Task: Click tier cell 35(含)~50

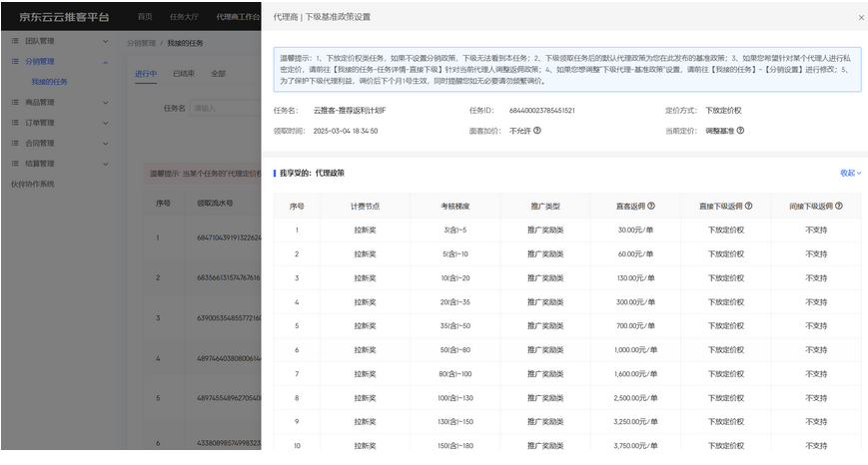Action: pos(455,326)
